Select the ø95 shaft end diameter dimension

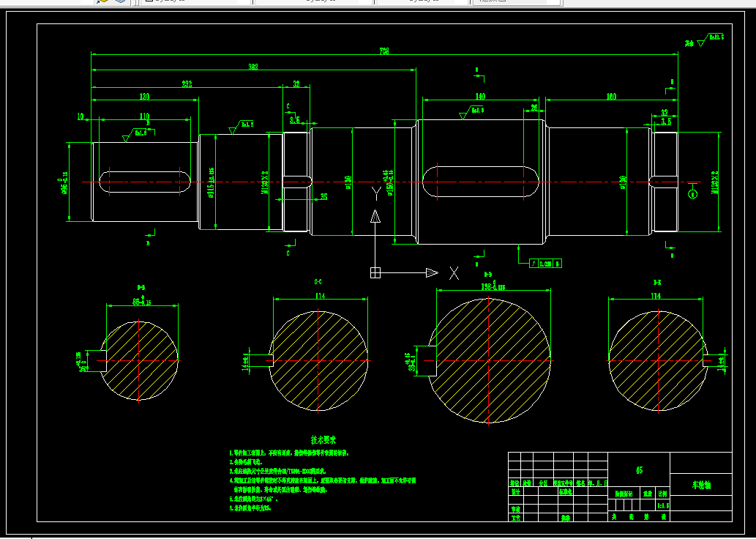tap(65, 183)
